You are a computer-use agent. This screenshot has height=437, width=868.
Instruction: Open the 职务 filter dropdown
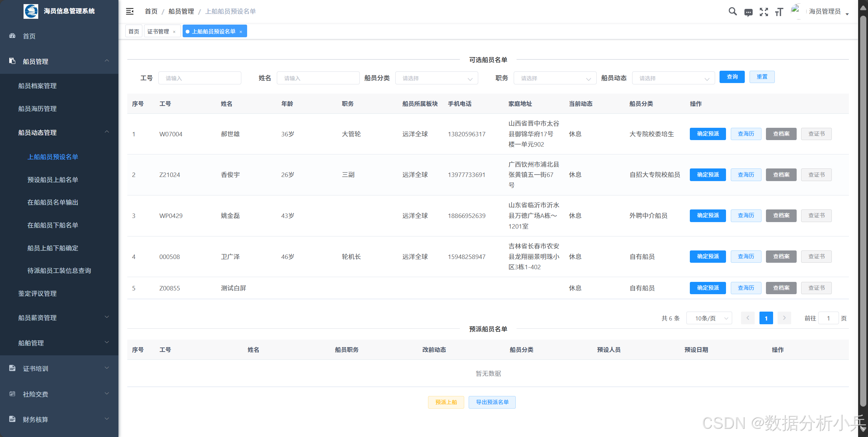point(555,78)
